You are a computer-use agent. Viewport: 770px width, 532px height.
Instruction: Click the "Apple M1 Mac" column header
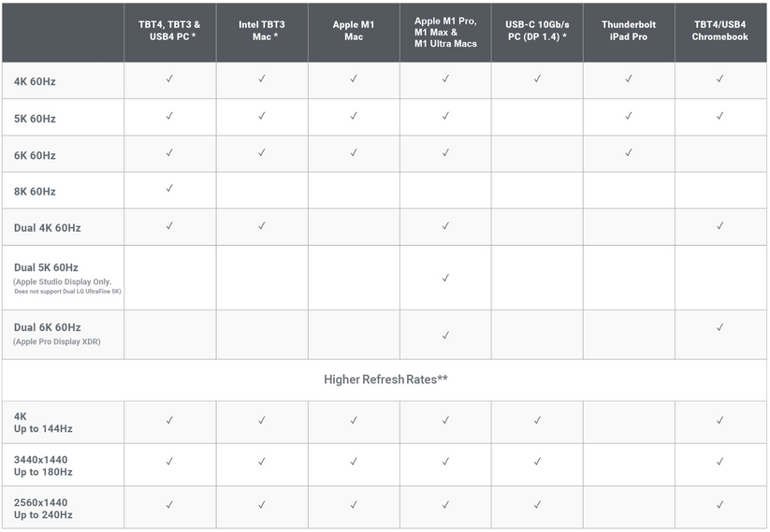coord(354,31)
